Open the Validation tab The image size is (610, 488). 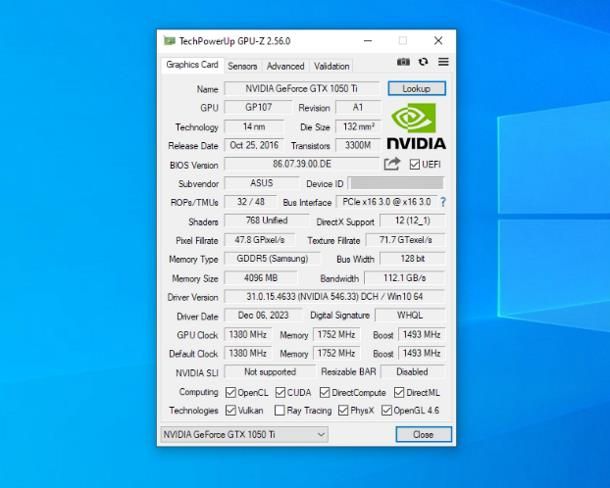coord(331,66)
